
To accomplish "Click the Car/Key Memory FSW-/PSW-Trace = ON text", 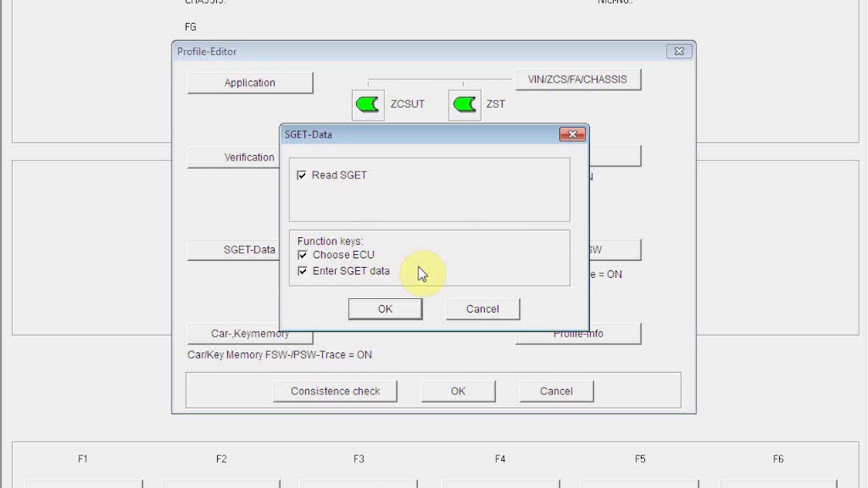I will (x=279, y=354).
